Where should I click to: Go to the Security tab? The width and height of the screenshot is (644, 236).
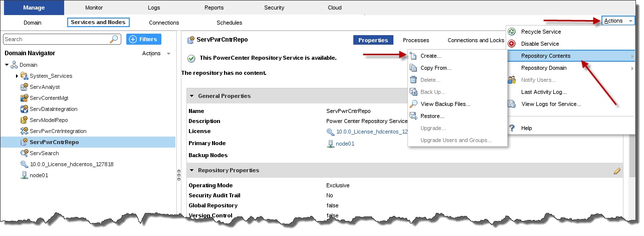(x=274, y=8)
